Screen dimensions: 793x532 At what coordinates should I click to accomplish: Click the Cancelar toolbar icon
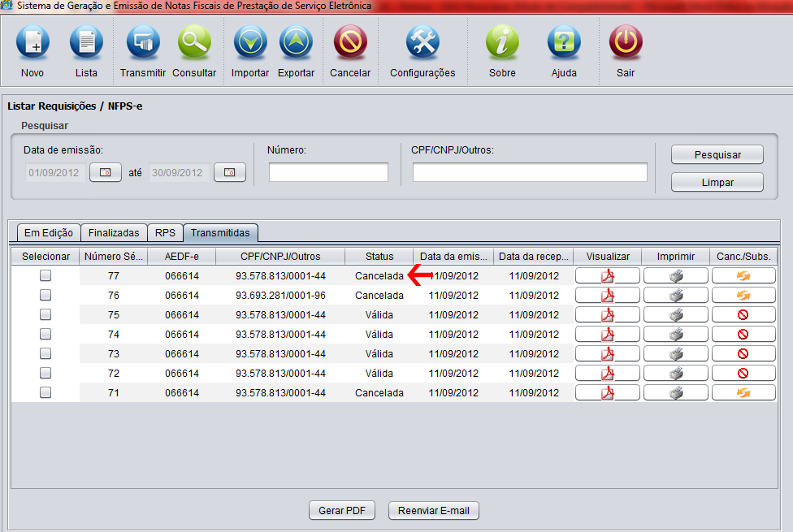click(350, 42)
